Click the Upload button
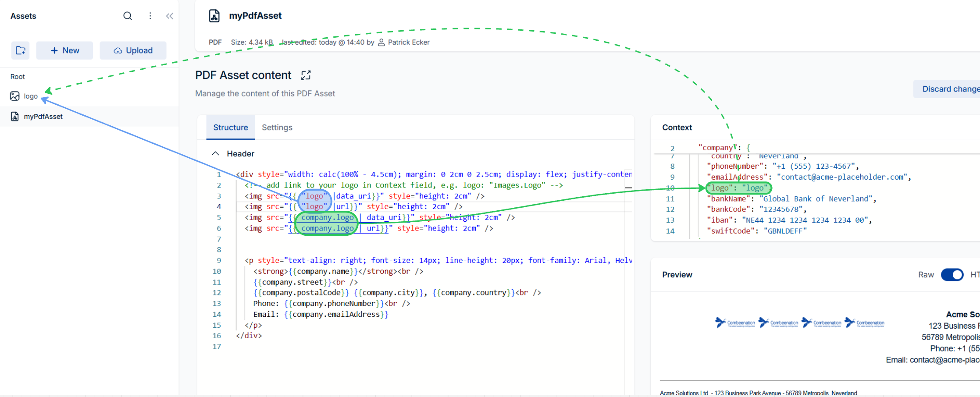 pyautogui.click(x=133, y=50)
